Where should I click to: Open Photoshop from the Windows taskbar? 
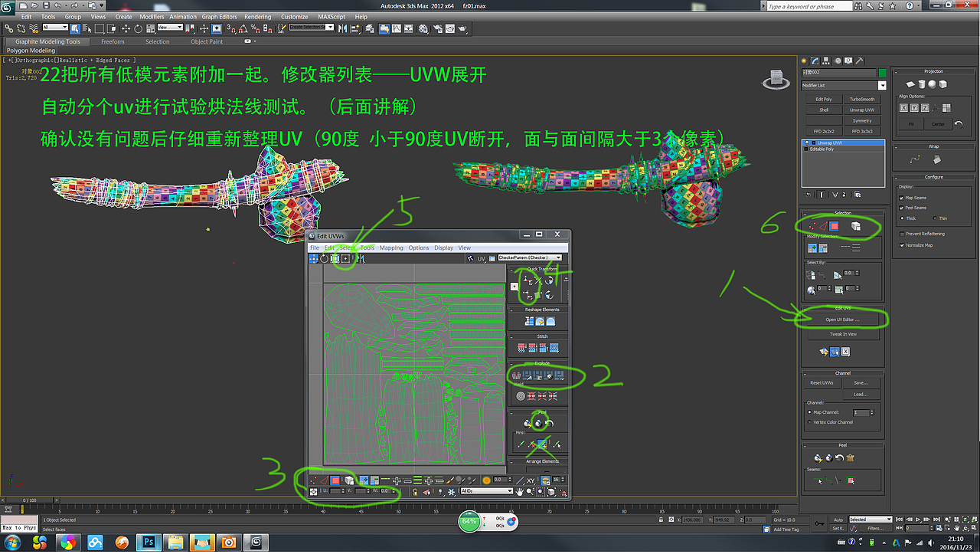[x=148, y=543]
